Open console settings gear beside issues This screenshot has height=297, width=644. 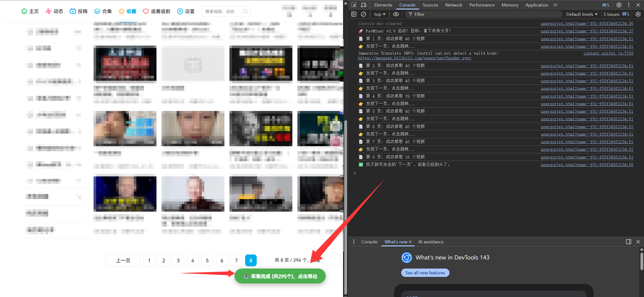coord(638,14)
